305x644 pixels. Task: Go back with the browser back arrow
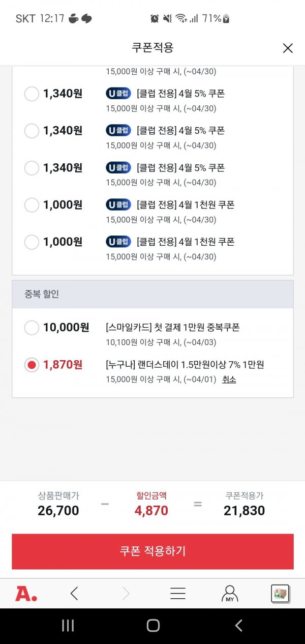tap(75, 593)
